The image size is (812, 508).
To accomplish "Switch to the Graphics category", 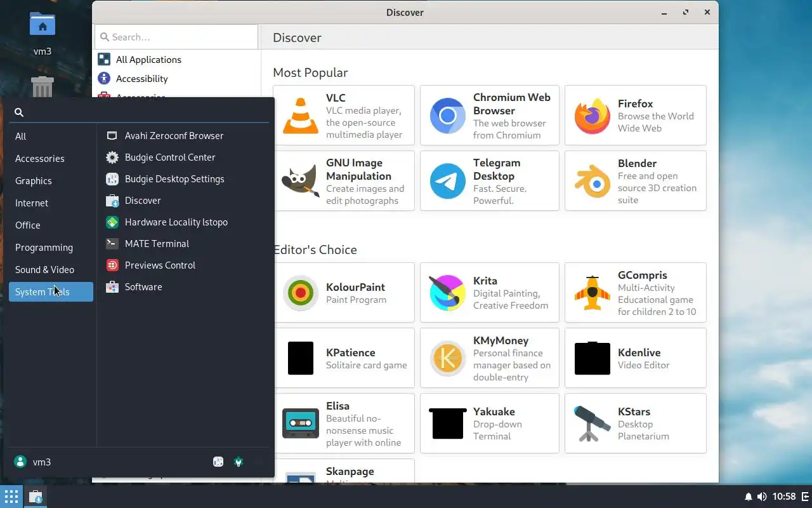I will click(x=51, y=180).
